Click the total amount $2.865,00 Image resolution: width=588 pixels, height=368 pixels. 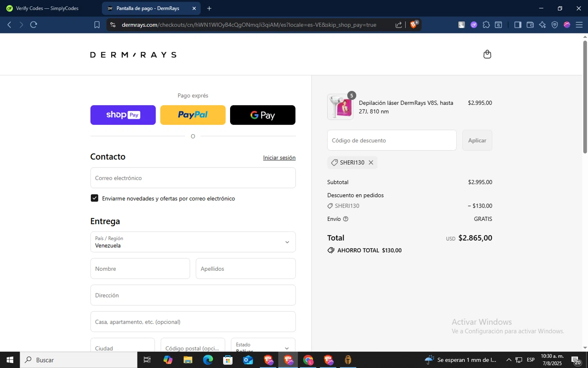coord(475,238)
